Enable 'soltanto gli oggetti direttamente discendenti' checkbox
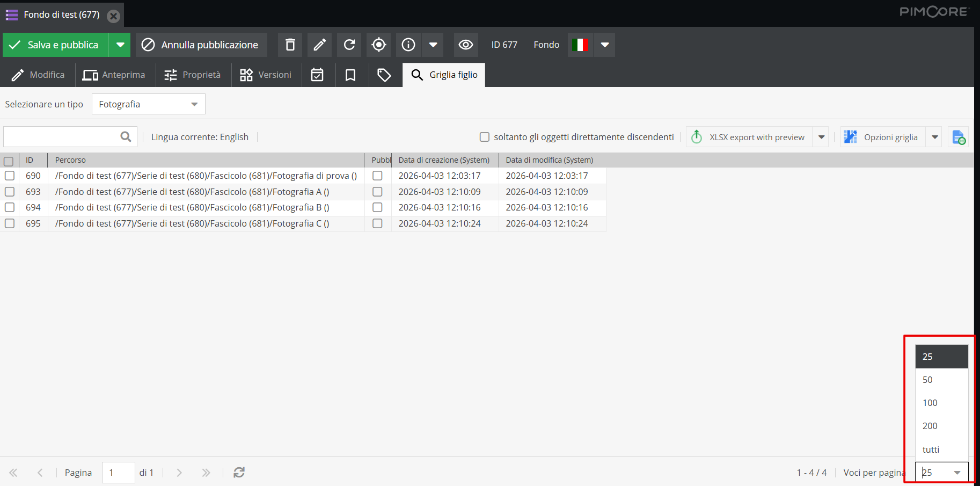Image resolution: width=980 pixels, height=486 pixels. pyautogui.click(x=485, y=137)
